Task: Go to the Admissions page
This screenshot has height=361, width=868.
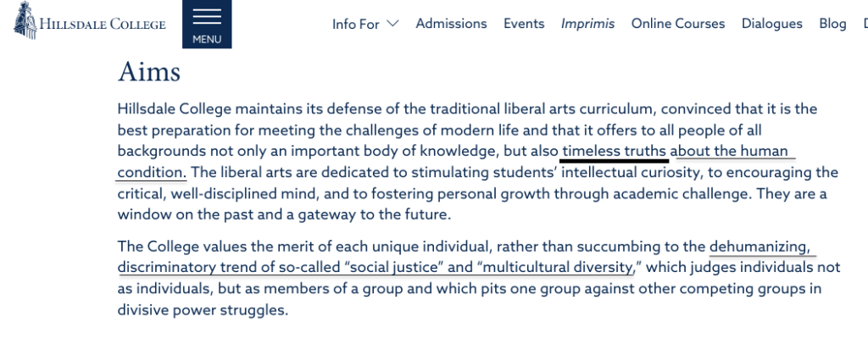Action: [451, 24]
